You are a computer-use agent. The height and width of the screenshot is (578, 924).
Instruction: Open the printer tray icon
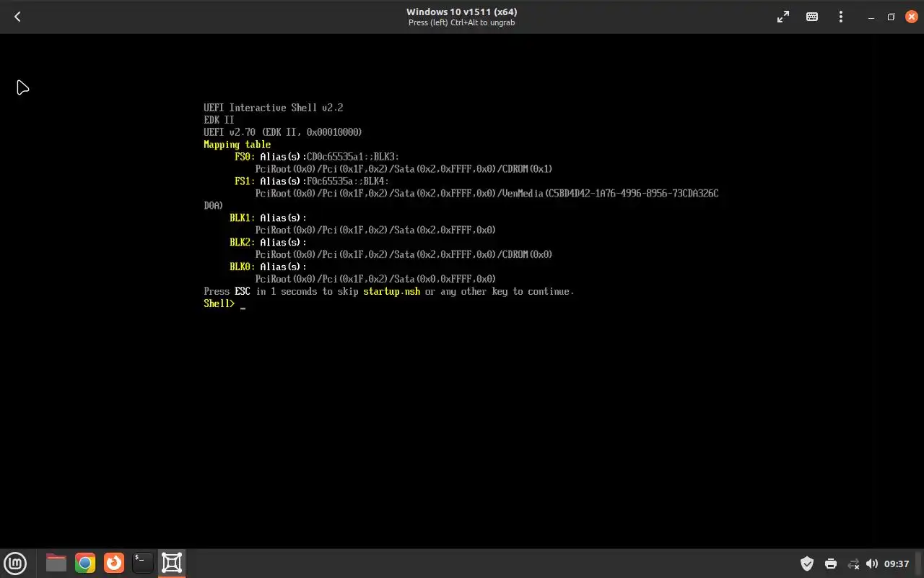click(x=830, y=564)
